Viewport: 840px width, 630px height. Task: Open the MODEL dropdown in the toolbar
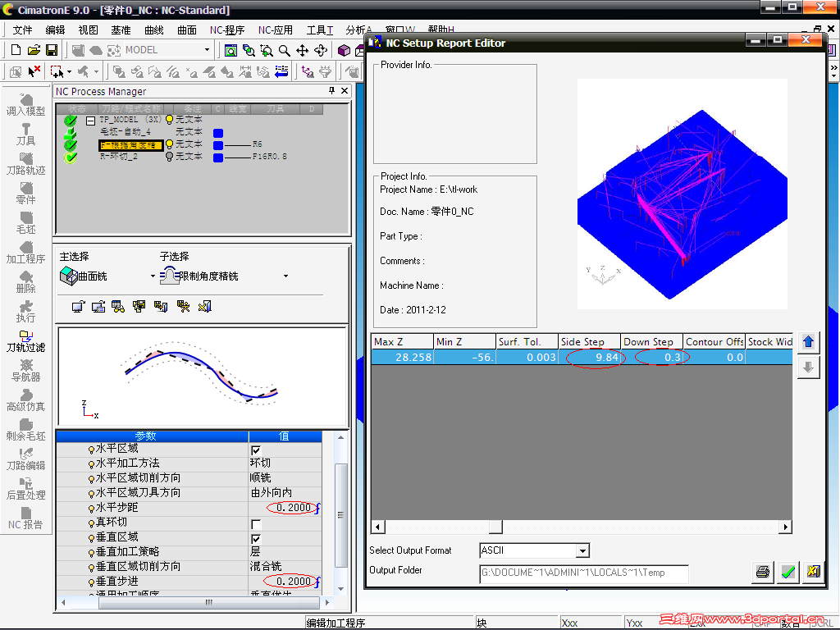pyautogui.click(x=207, y=50)
